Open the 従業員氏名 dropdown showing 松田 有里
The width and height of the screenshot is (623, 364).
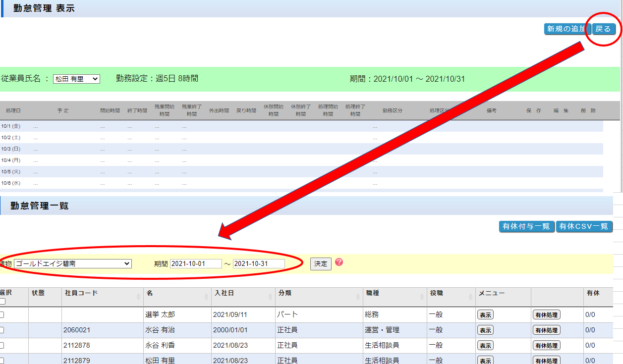(x=76, y=79)
